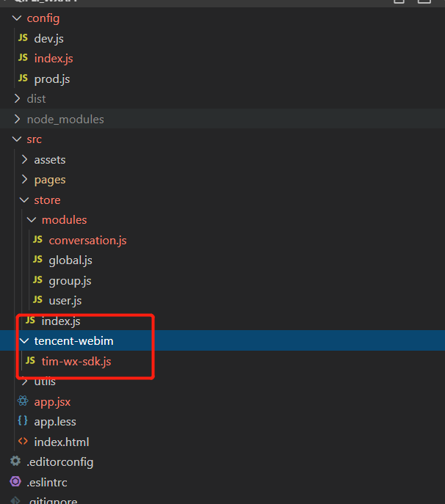Image resolution: width=445 pixels, height=504 pixels.
Task: Open .eslintrc file
Action: click(x=47, y=483)
